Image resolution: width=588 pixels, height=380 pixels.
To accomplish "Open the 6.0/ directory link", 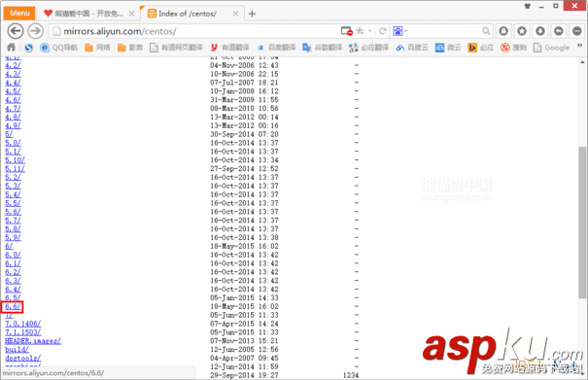I will click(13, 255).
